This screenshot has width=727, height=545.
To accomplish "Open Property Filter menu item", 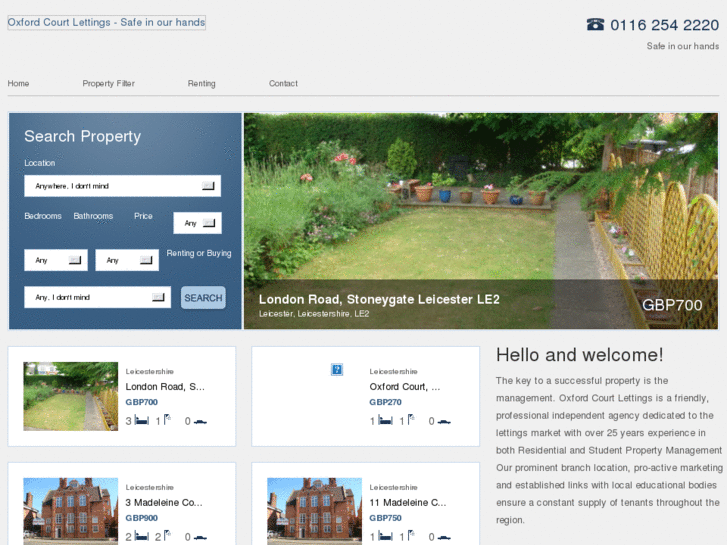I will (108, 83).
